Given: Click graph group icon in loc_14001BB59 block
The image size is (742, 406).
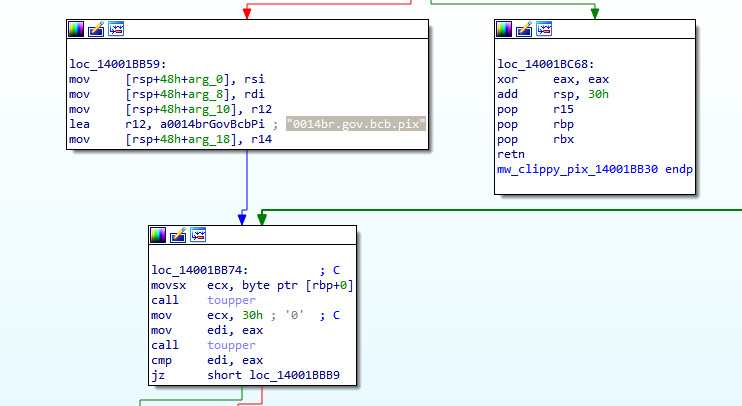Looking at the screenshot, I should (116, 29).
